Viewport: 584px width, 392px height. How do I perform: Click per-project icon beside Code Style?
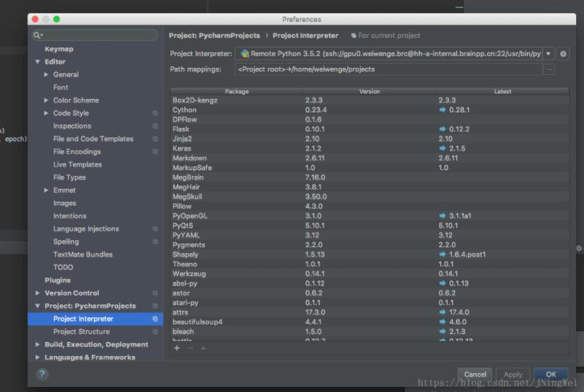pyautogui.click(x=155, y=113)
